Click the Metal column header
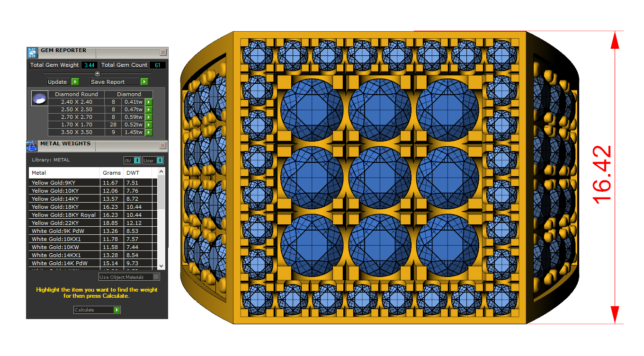Screen dimensions: 644x356 39,173
